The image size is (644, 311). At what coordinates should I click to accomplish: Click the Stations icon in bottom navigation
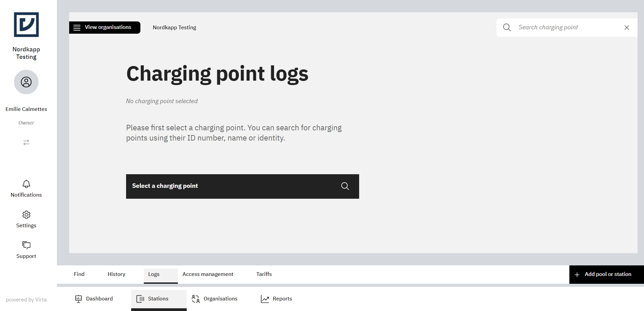[141, 298]
